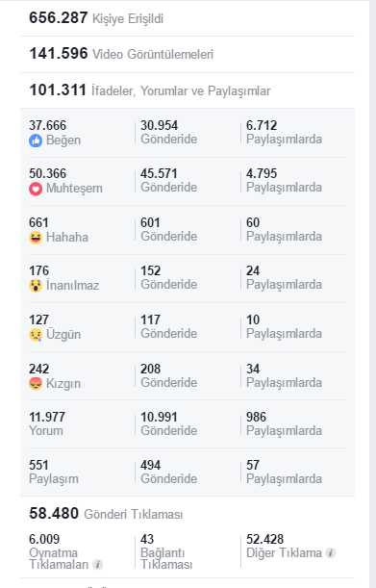Click 986 Paylaşımlarda in Yorum row
376x588 pixels.
click(x=284, y=423)
